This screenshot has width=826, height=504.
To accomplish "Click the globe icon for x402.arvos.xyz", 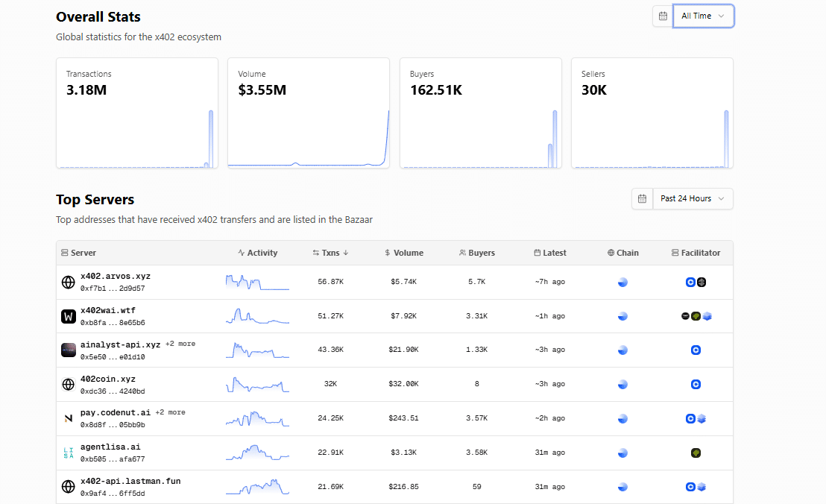I will point(69,283).
